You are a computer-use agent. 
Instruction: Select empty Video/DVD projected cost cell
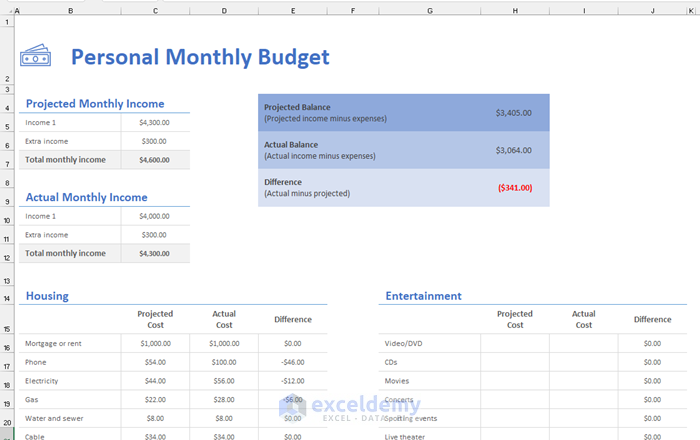click(515, 344)
